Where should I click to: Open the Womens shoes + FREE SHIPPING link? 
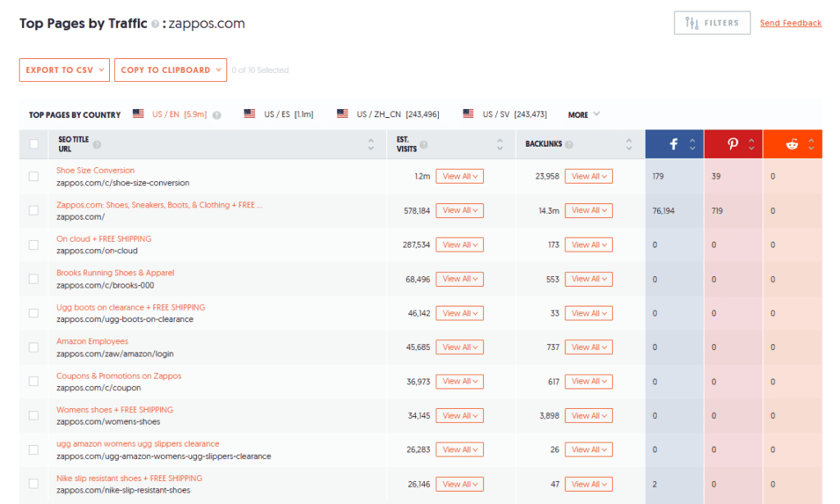[x=115, y=410]
